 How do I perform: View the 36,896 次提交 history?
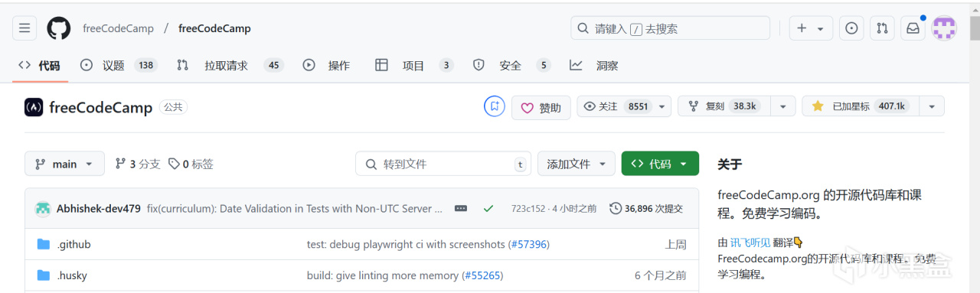tap(646, 208)
